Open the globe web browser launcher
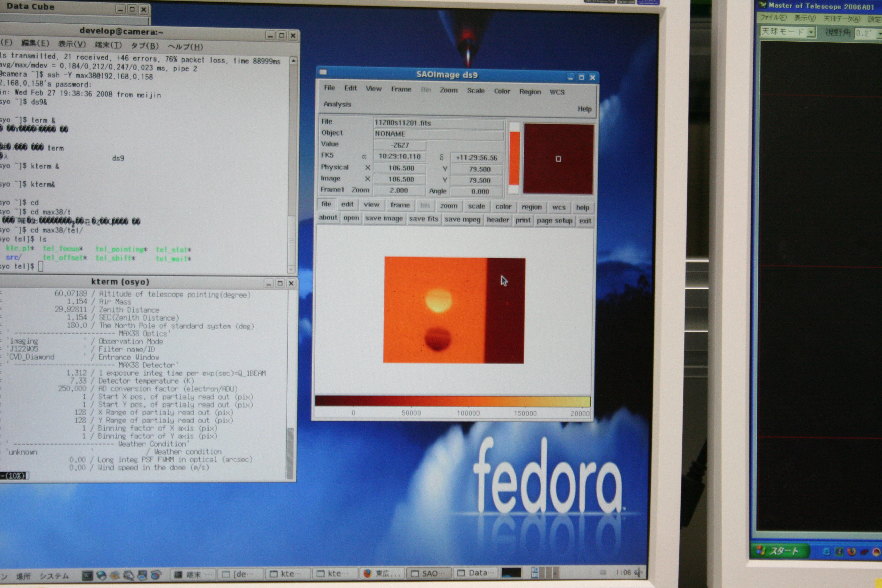882x588 pixels. click(101, 575)
